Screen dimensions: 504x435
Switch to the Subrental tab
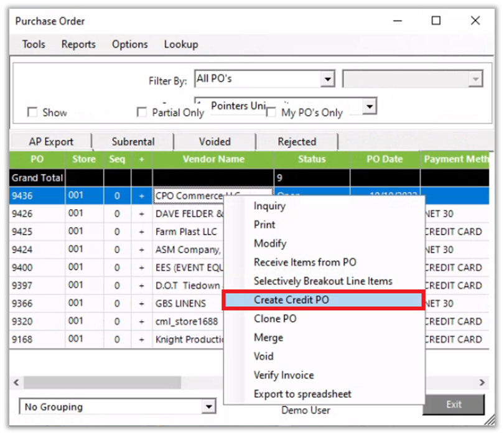click(133, 141)
